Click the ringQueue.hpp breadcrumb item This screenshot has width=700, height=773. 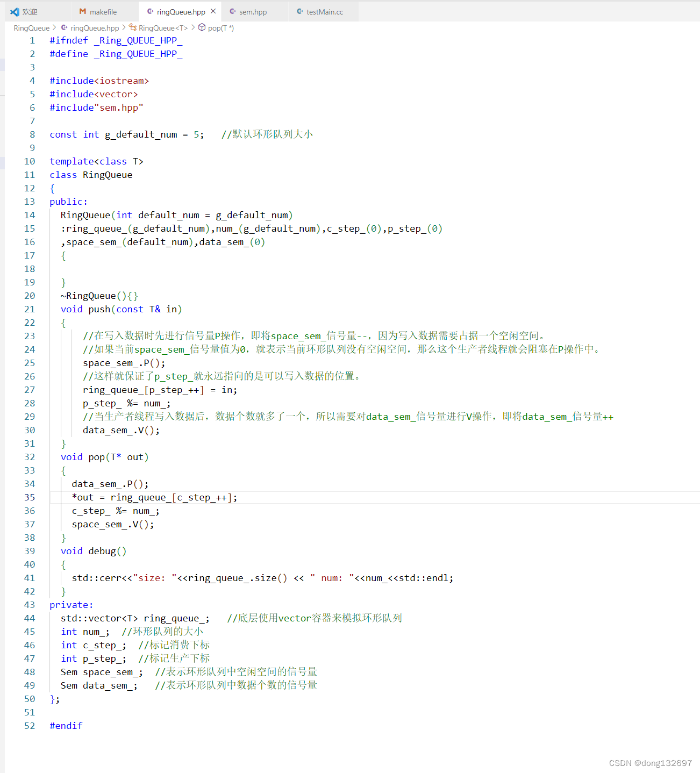coord(95,28)
